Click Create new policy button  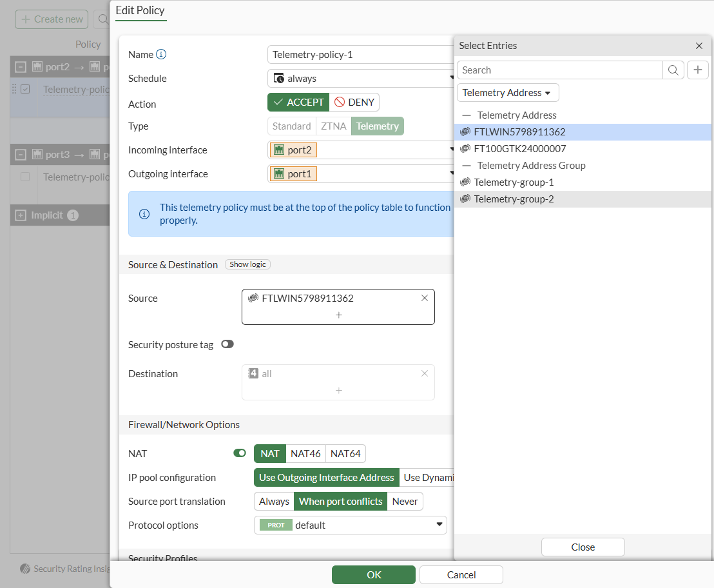pos(52,19)
